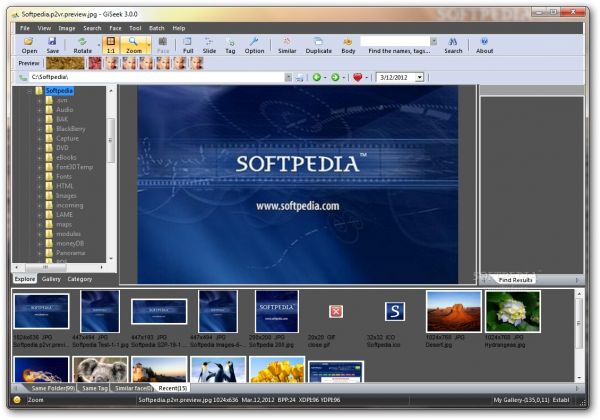Toggle the 1:1 actual size view
This screenshot has width=600, height=420.
click(x=111, y=44)
